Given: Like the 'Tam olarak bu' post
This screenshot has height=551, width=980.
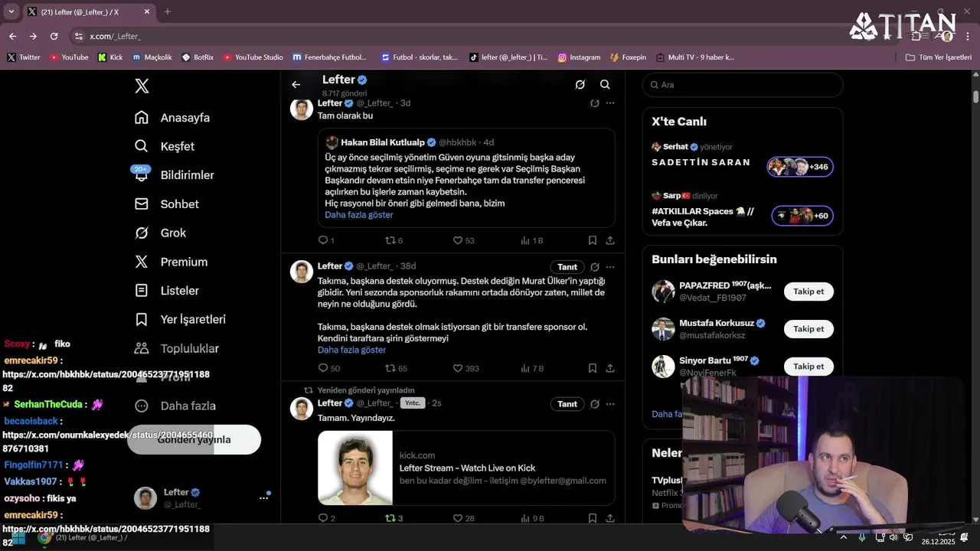Looking at the screenshot, I should [x=463, y=240].
